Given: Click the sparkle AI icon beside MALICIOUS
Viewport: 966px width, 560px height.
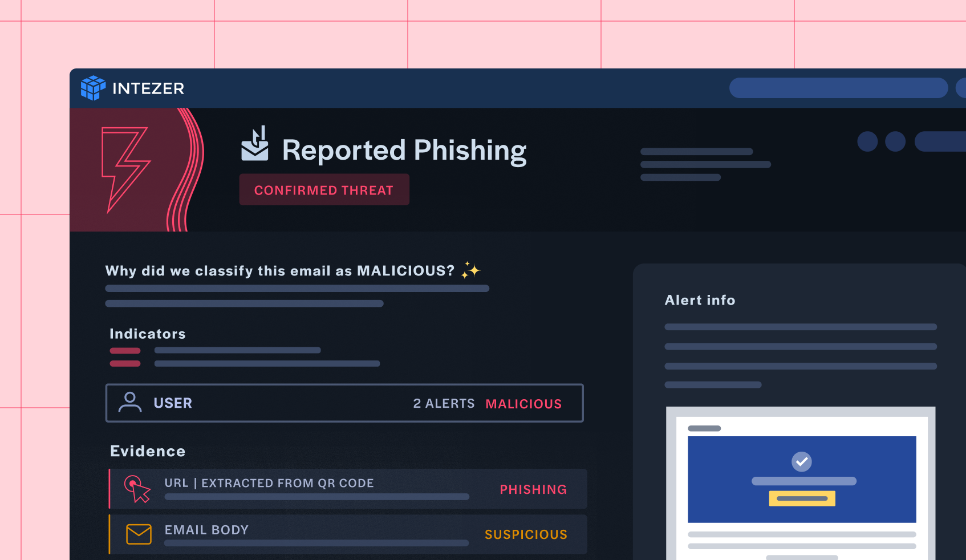Looking at the screenshot, I should click(x=470, y=270).
